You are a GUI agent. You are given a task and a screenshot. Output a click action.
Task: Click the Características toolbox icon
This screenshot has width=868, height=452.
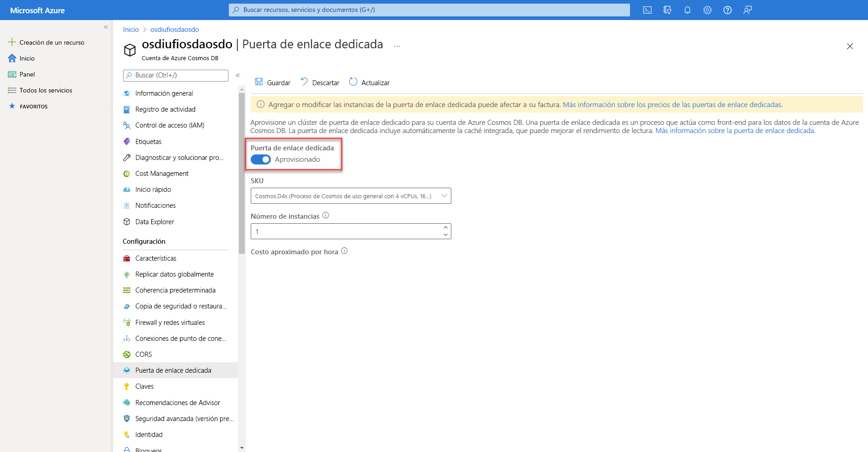point(127,258)
